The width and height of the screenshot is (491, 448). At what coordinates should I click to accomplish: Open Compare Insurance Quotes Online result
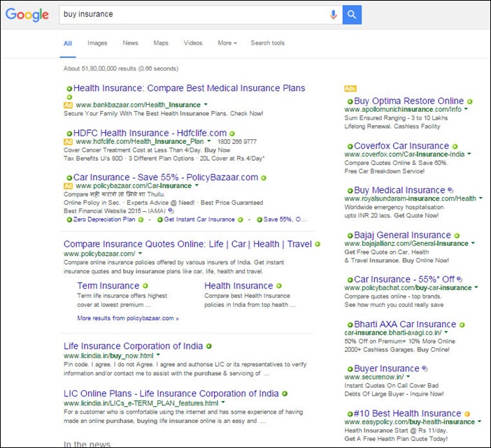tap(187, 244)
